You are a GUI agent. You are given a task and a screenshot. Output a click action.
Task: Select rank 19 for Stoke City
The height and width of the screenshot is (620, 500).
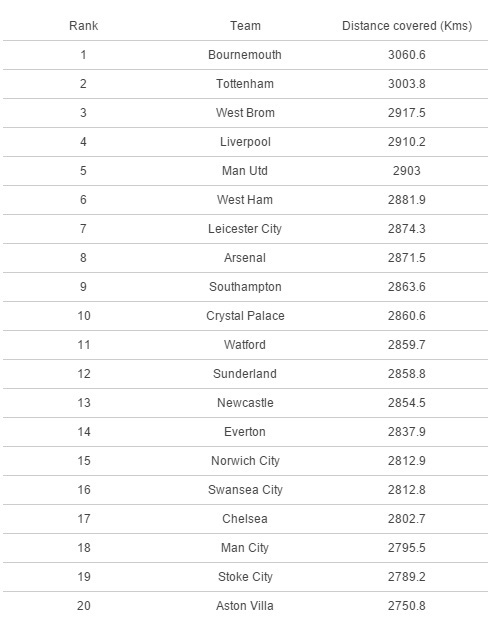[x=84, y=577]
